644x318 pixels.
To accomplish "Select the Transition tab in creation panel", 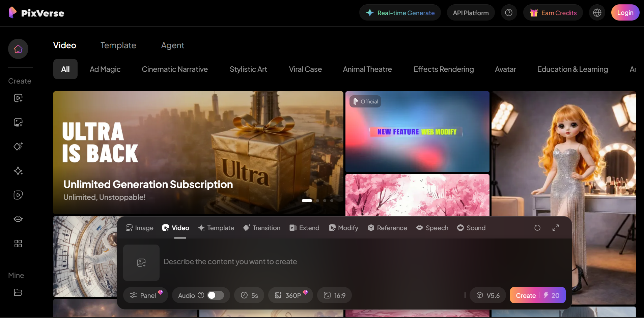I will pyautogui.click(x=262, y=228).
